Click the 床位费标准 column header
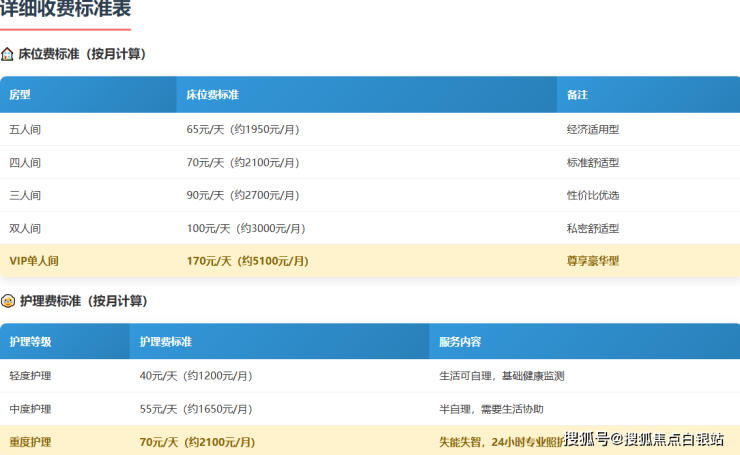The height and width of the screenshot is (455, 740). pos(367,94)
